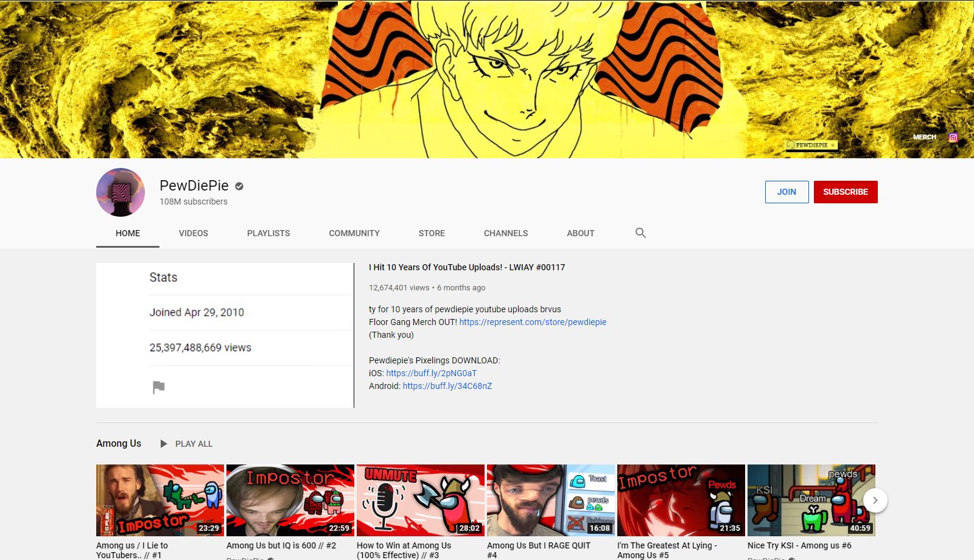The image size is (974, 560).
Task: Click title 'I'm The Greatest At Lying'
Action: [667, 550]
